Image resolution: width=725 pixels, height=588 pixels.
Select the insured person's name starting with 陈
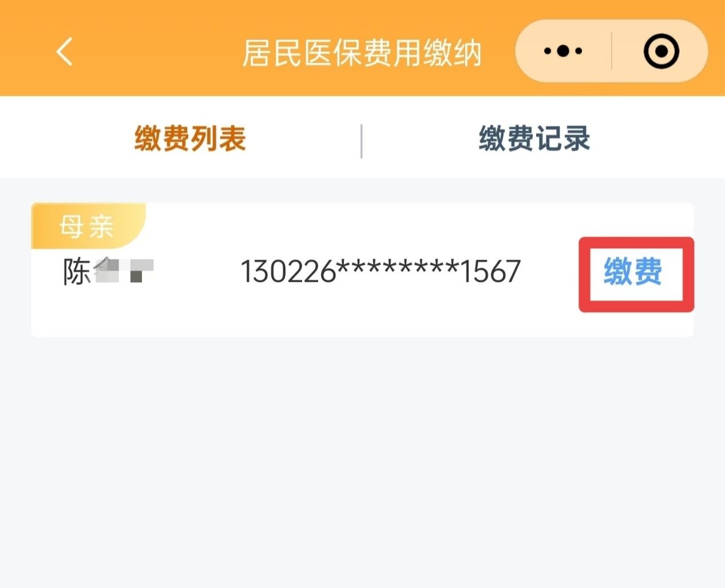tap(108, 272)
